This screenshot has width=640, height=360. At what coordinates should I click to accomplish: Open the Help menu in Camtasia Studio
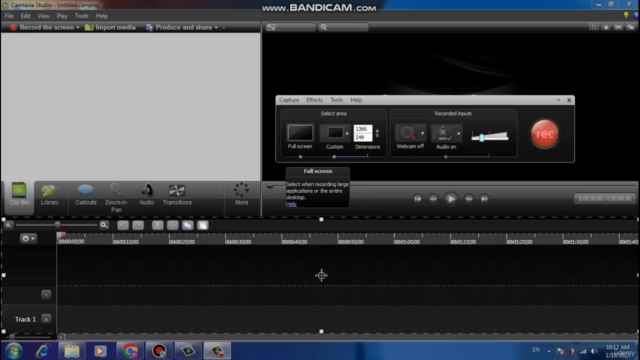click(102, 16)
